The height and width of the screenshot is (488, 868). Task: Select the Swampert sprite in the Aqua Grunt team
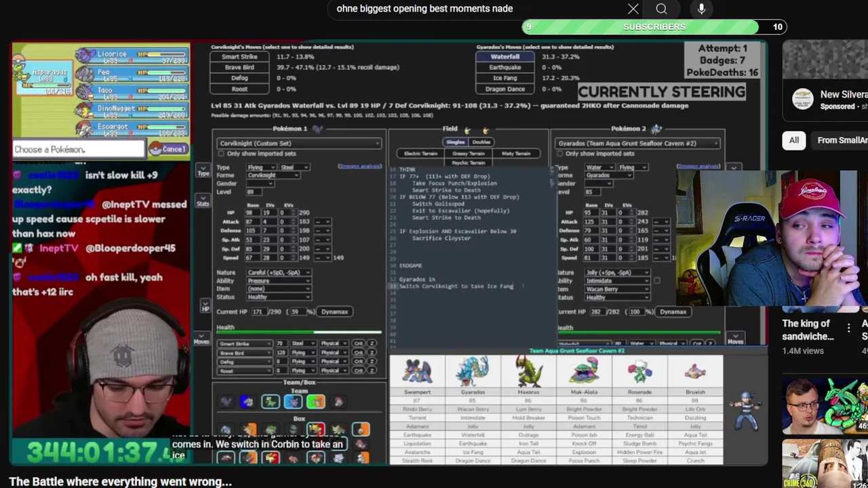pos(417,372)
